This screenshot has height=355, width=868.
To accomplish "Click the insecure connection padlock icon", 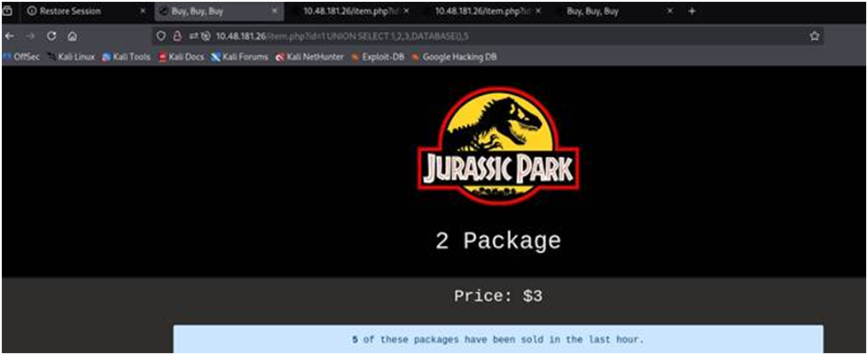I will coord(177,36).
